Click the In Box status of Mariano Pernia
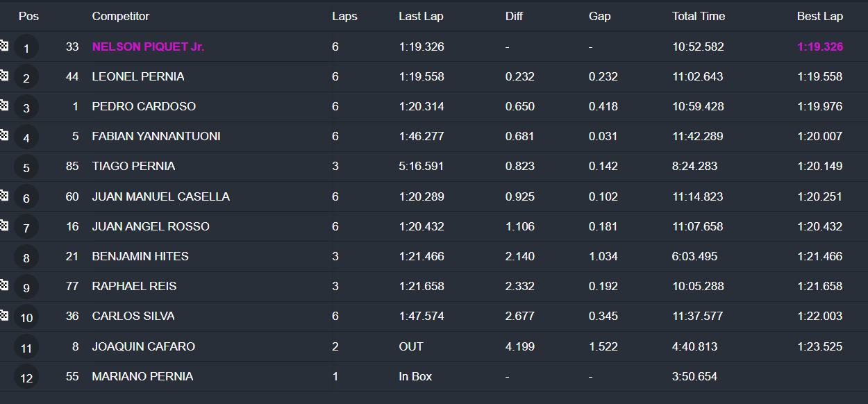 coord(415,377)
